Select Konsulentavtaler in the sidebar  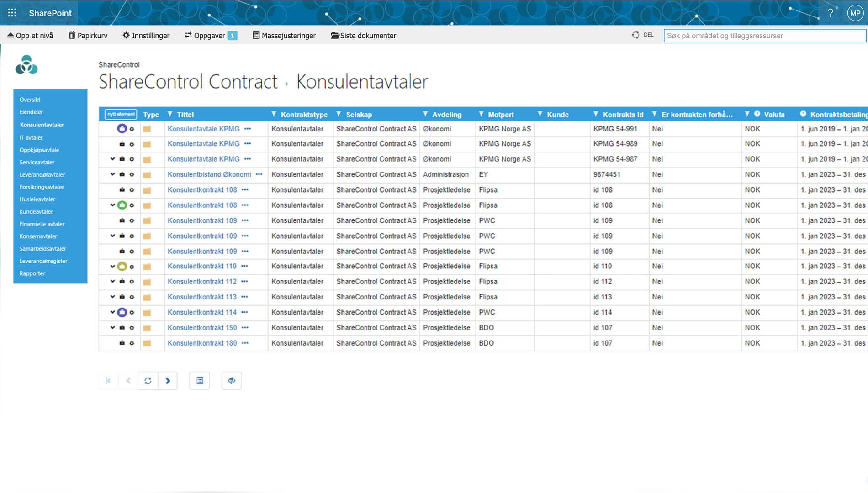coord(41,125)
